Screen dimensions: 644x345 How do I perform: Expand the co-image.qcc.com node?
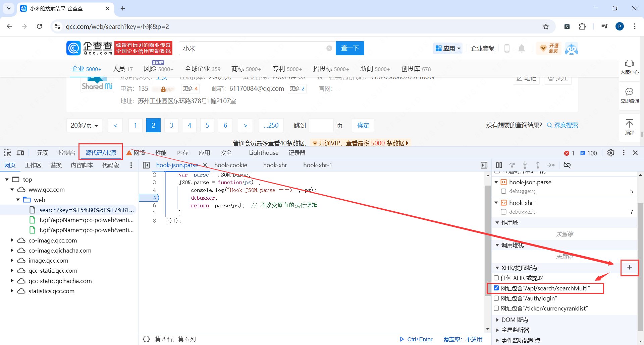tap(12, 240)
